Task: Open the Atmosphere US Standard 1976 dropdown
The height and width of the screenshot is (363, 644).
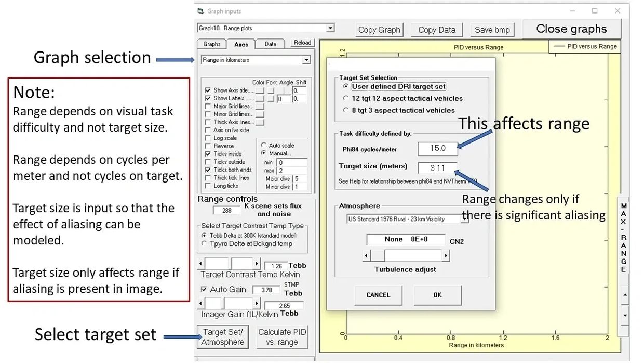Action: click(x=464, y=219)
